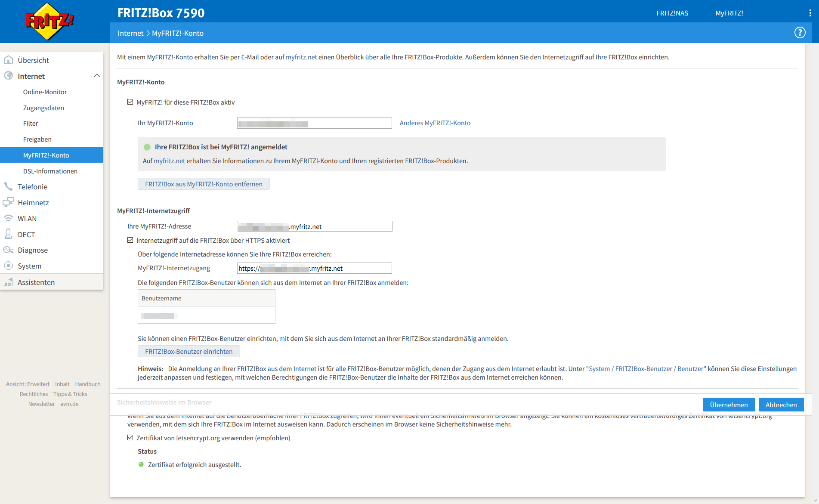Open myfritz.net link in status box

tap(170, 161)
